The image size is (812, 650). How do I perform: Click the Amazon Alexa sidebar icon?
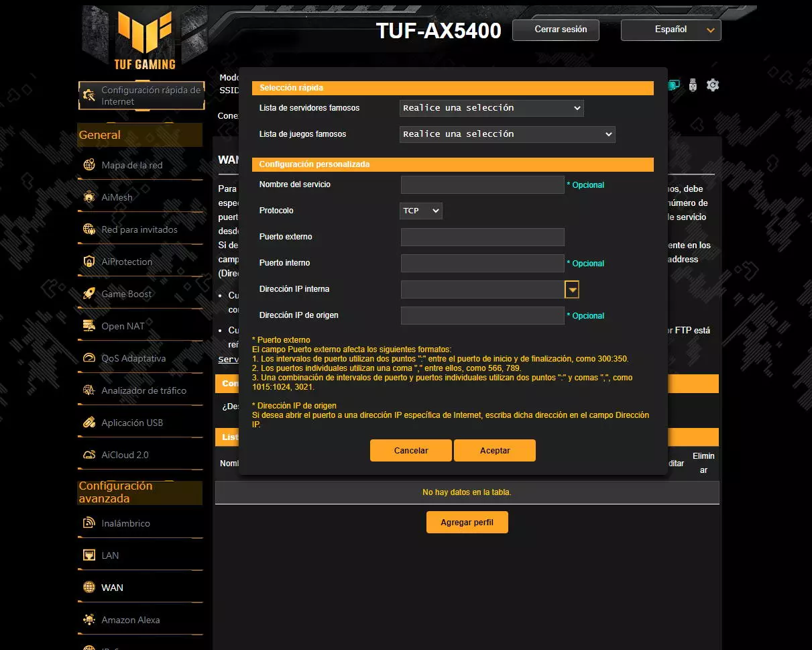pyautogui.click(x=89, y=620)
